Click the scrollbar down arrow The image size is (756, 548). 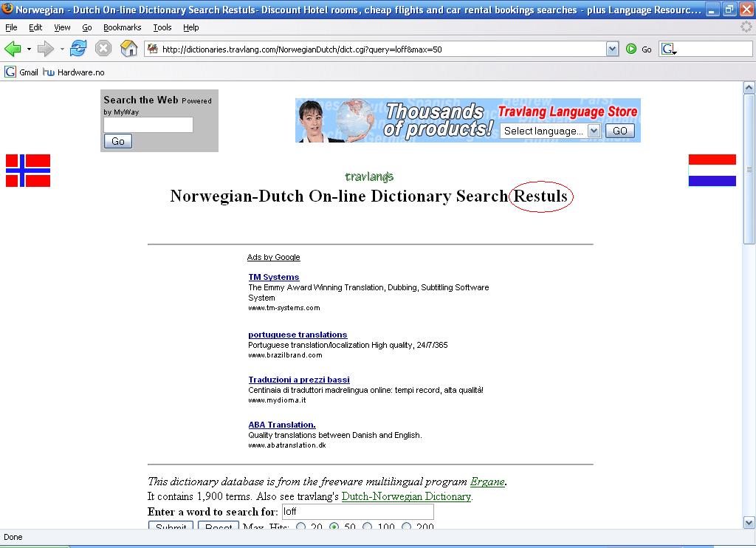[749, 522]
